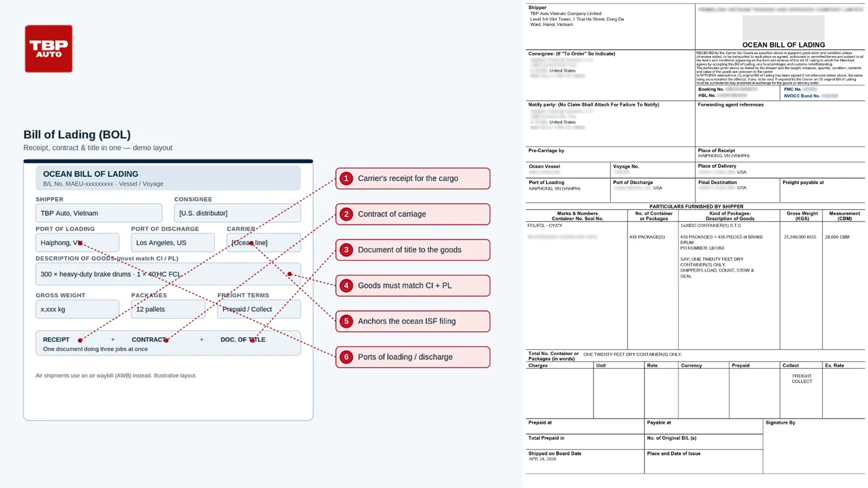
Task: Click the document's Port of Loading 'HAIPHONG, VN (VNHPH)' value
Action: coord(554,189)
